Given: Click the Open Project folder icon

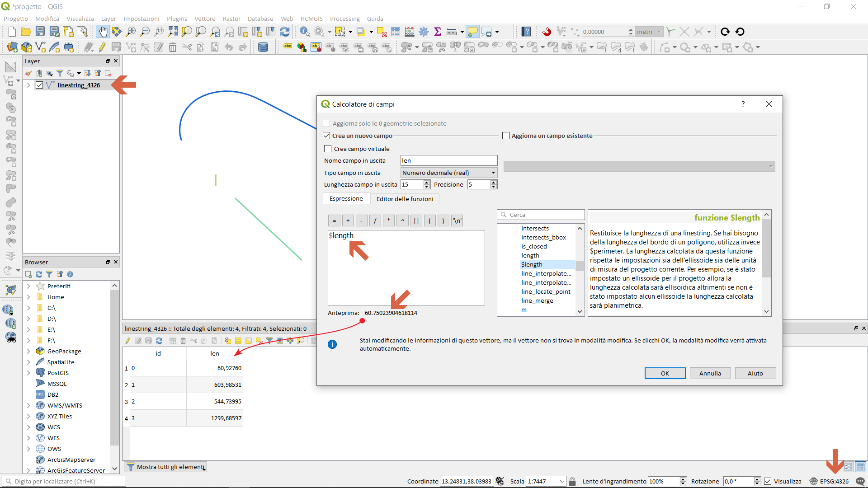Looking at the screenshot, I should [26, 32].
